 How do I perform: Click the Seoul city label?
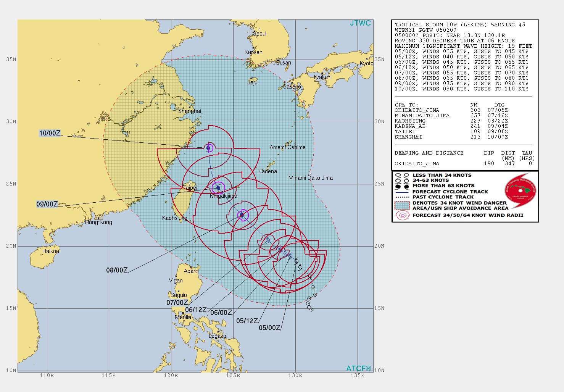tap(259, 34)
